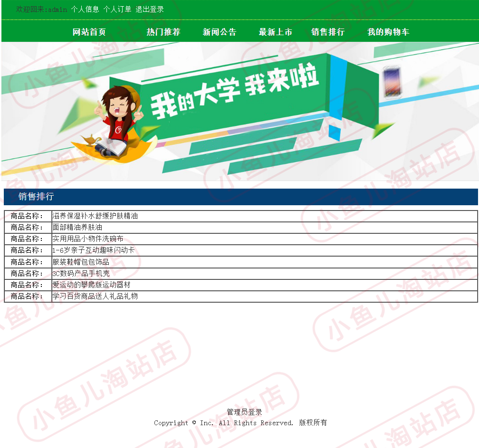Open 我的购物车 navigation item
The width and height of the screenshot is (479, 448).
point(388,32)
